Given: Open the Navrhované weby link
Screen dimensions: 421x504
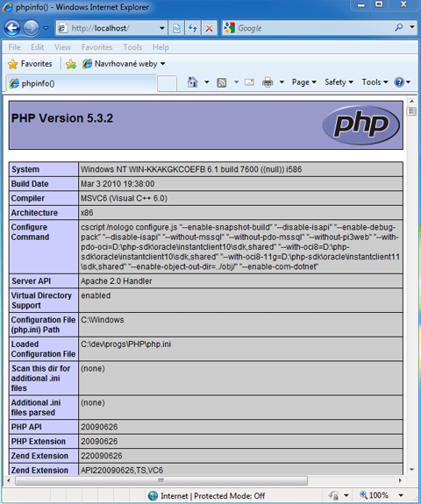Looking at the screenshot, I should (x=124, y=64).
